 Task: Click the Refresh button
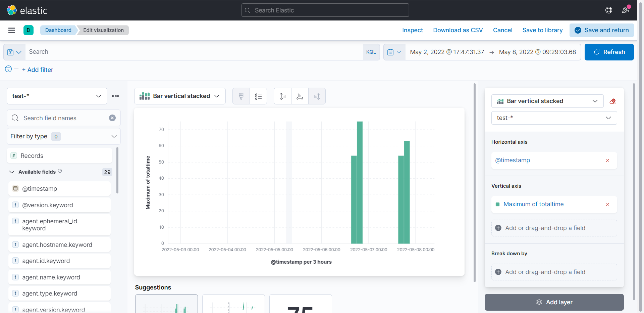609,52
